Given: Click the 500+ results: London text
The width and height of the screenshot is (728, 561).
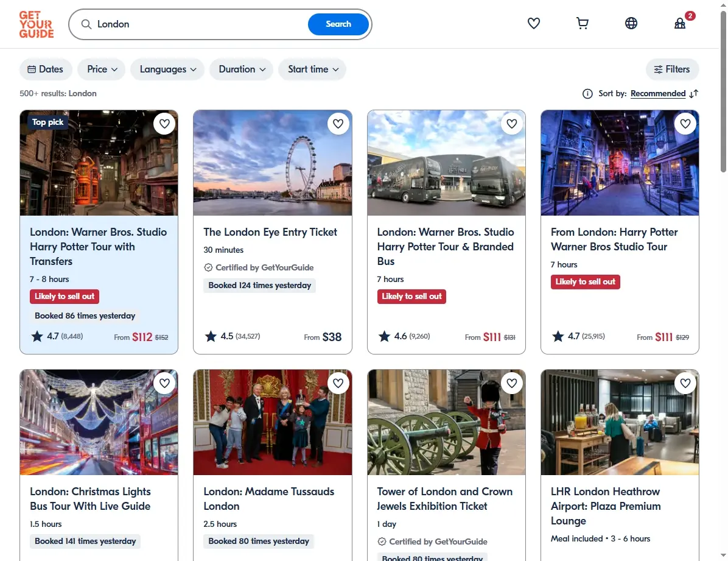Looking at the screenshot, I should pos(58,93).
